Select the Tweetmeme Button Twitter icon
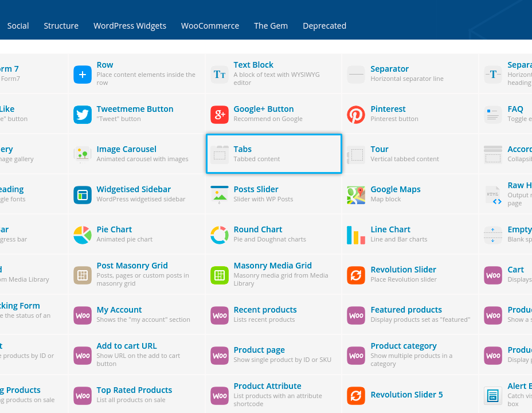 point(83,115)
